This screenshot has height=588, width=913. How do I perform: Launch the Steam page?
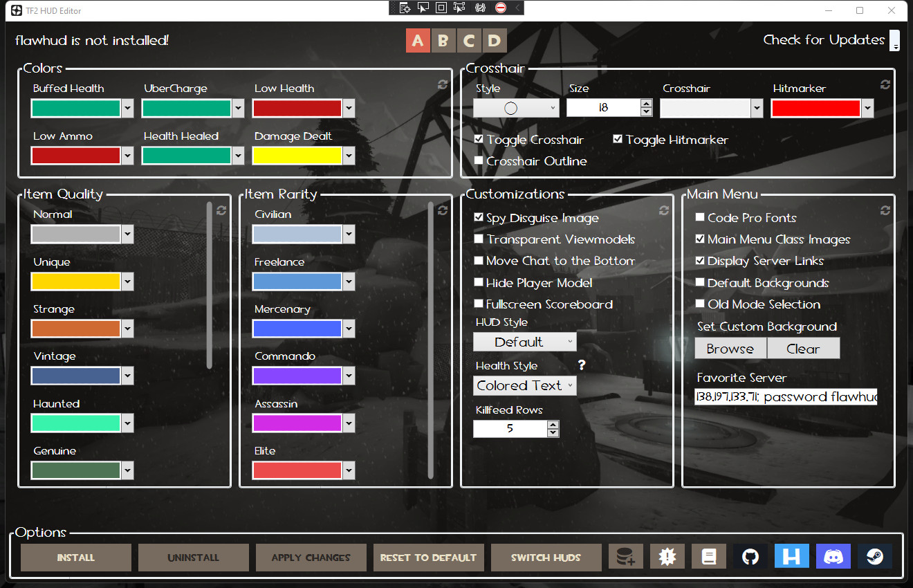[874, 555]
